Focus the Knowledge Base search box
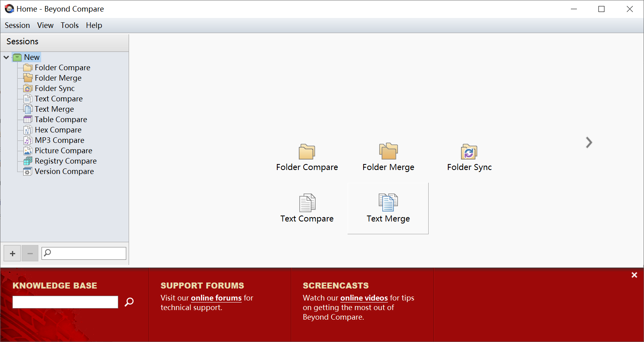The image size is (644, 342). click(65, 302)
